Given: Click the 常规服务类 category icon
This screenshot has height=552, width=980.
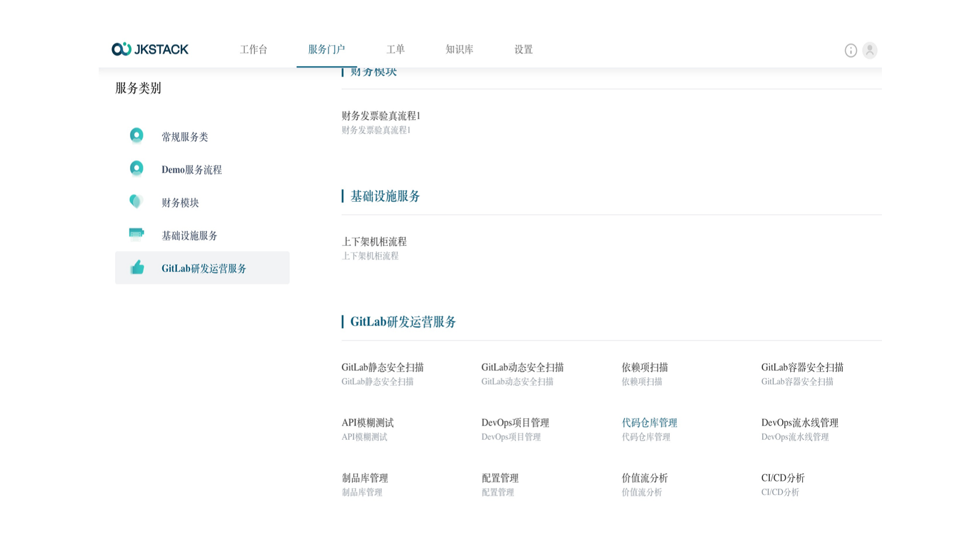Looking at the screenshot, I should (137, 136).
